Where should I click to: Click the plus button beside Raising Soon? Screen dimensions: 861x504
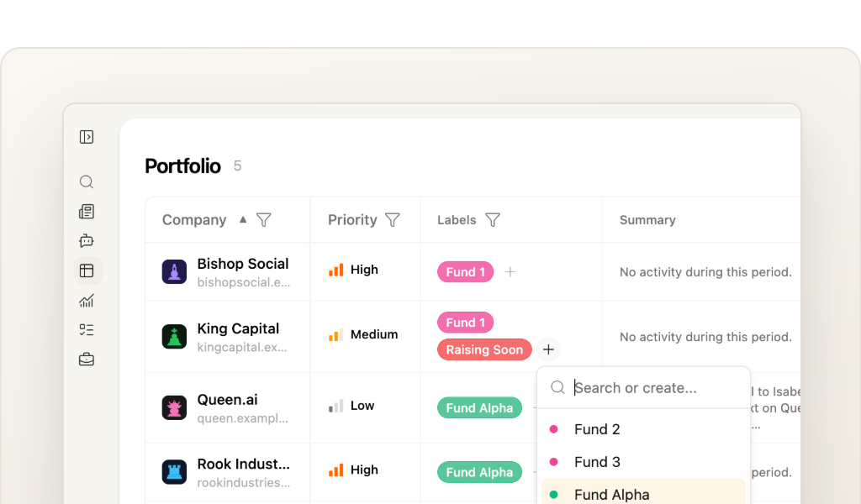pos(548,349)
